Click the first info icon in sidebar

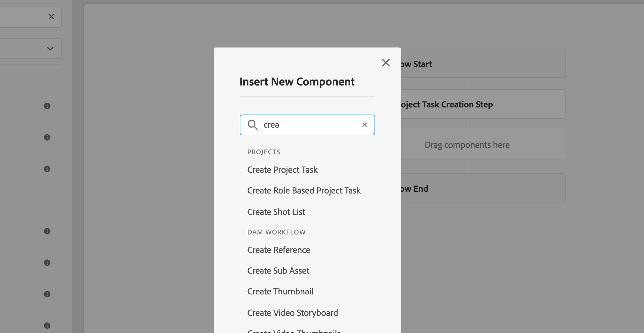pos(47,106)
